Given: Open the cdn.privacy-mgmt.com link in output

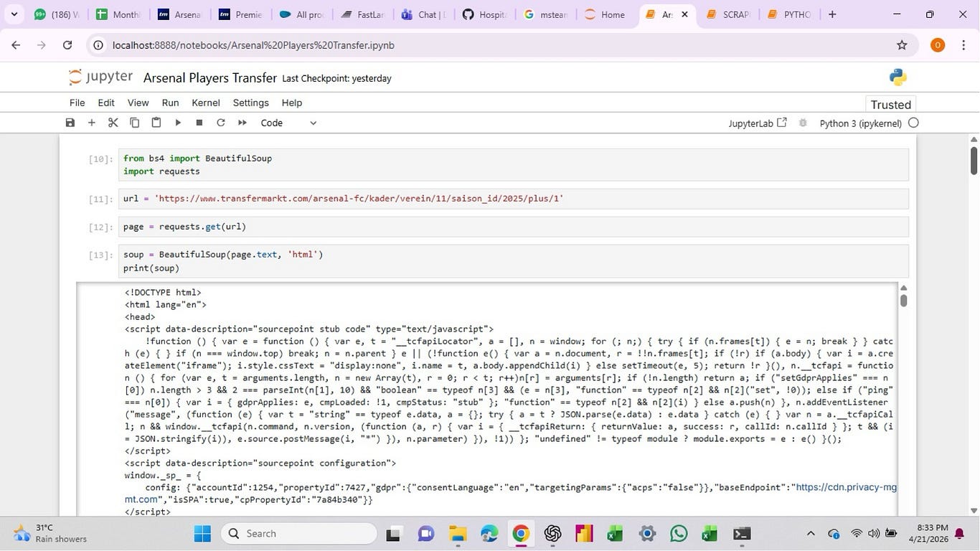Looking at the screenshot, I should coord(846,487).
